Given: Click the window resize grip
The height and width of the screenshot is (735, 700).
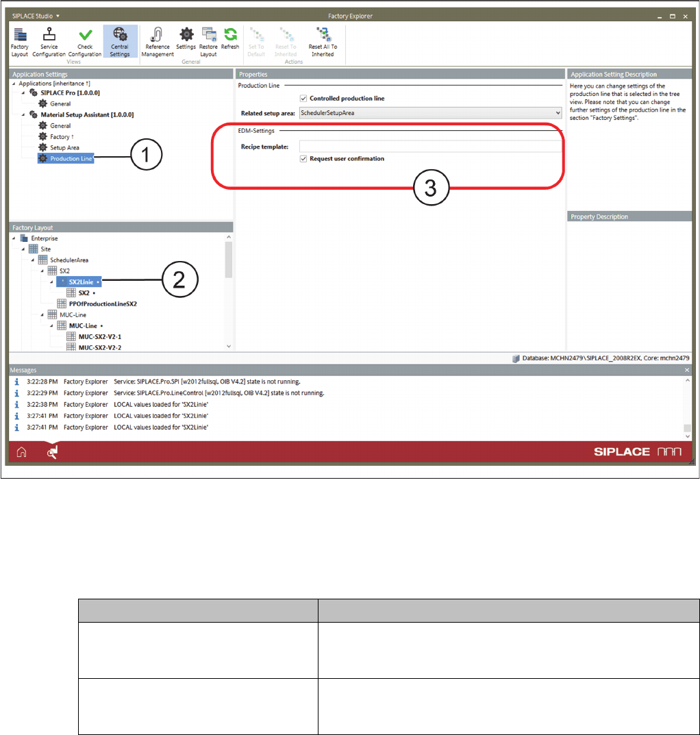Looking at the screenshot, I should (x=692, y=462).
